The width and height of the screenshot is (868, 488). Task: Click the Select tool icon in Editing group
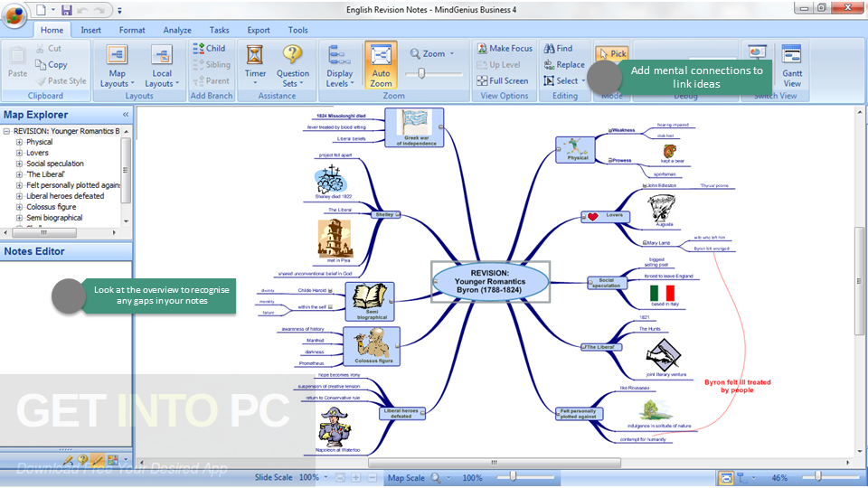(x=549, y=80)
